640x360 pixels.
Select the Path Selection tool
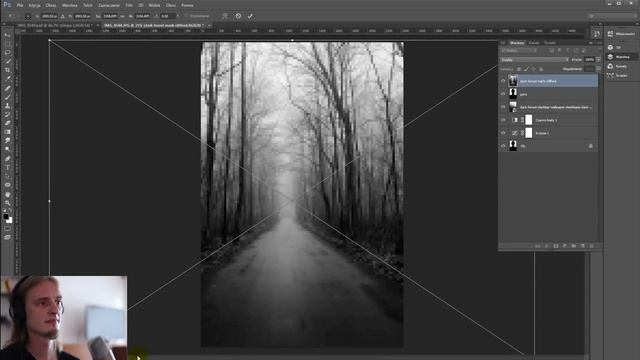[x=7, y=176]
